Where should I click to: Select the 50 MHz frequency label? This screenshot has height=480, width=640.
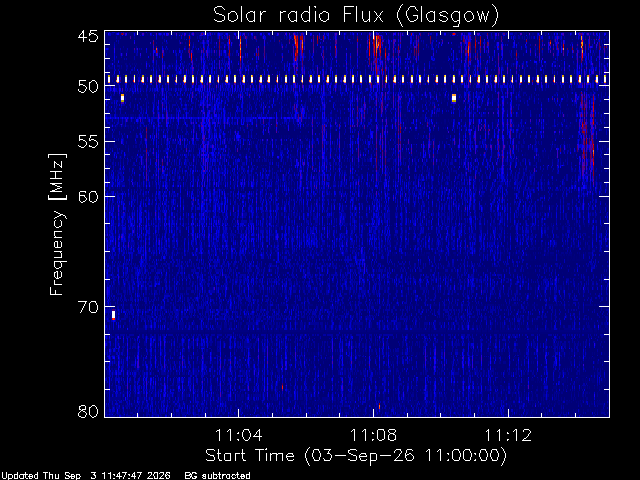pos(88,87)
